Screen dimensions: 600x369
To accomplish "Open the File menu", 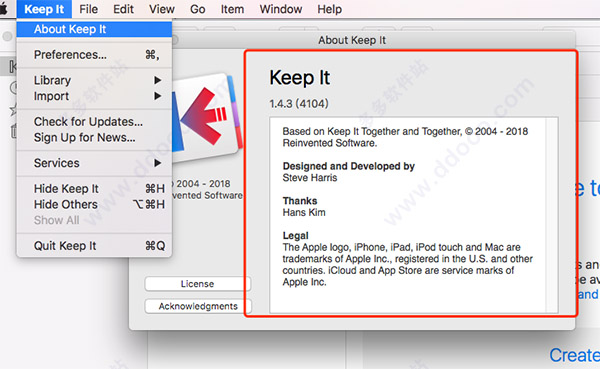I will [x=88, y=9].
